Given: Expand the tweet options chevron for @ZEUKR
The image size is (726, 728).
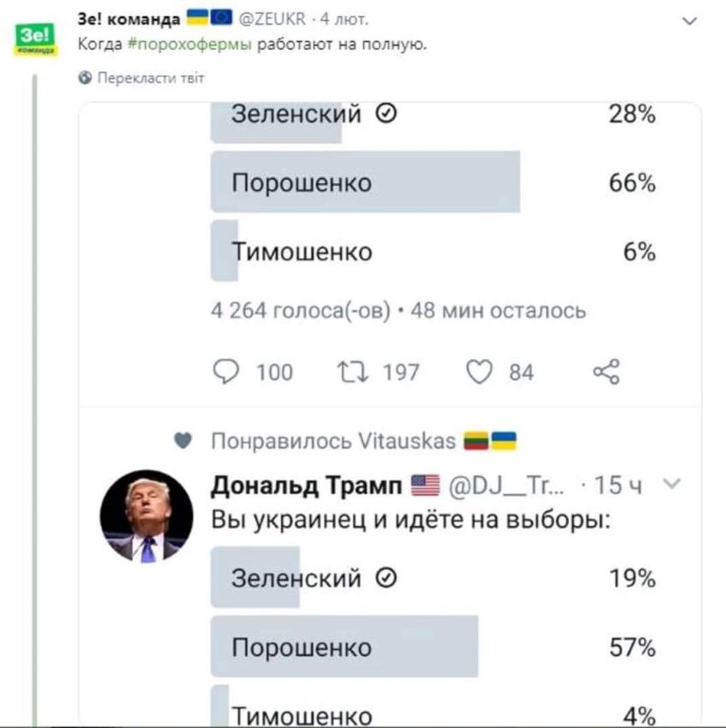Looking at the screenshot, I should pos(690,21).
